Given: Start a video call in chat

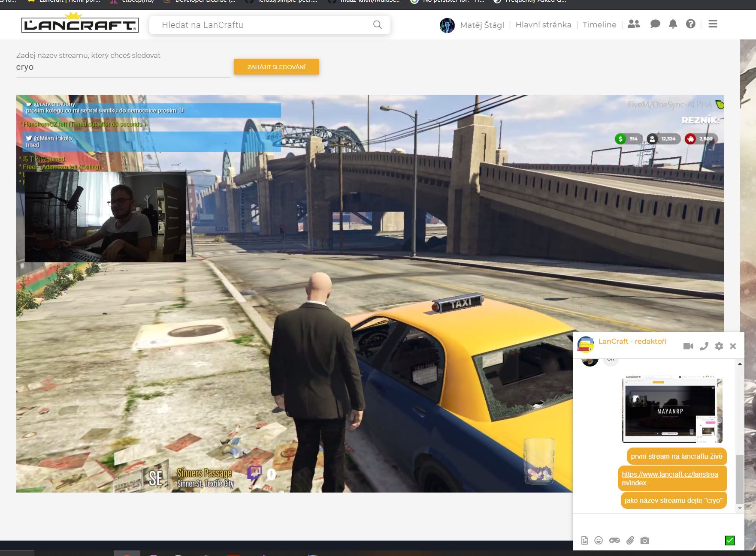Looking at the screenshot, I should (x=688, y=346).
